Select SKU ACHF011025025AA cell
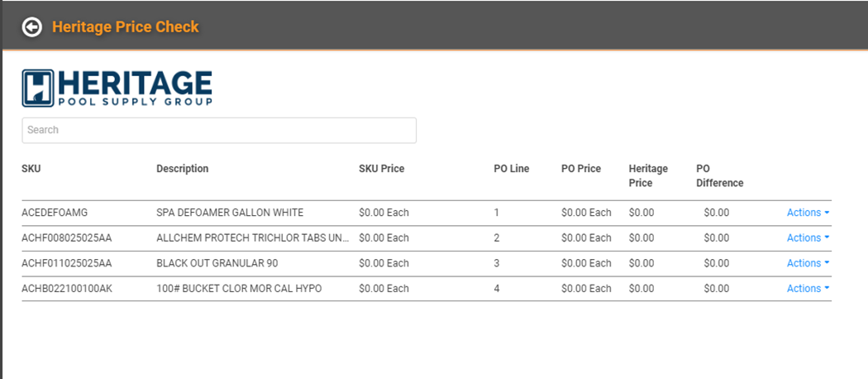868x379 pixels. [67, 263]
